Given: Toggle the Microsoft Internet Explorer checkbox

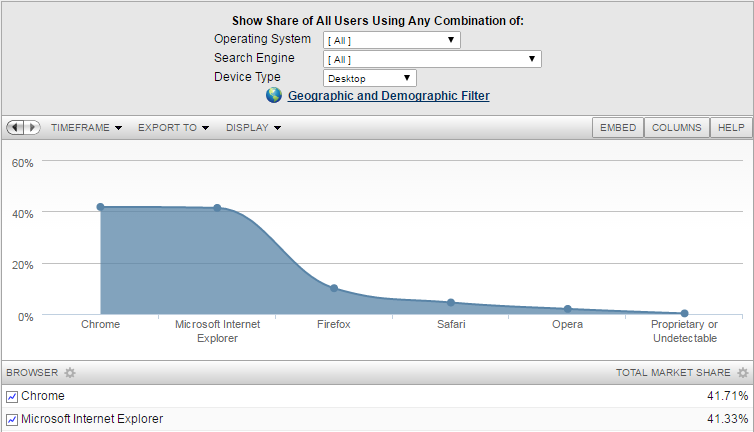Looking at the screenshot, I should pos(11,420).
